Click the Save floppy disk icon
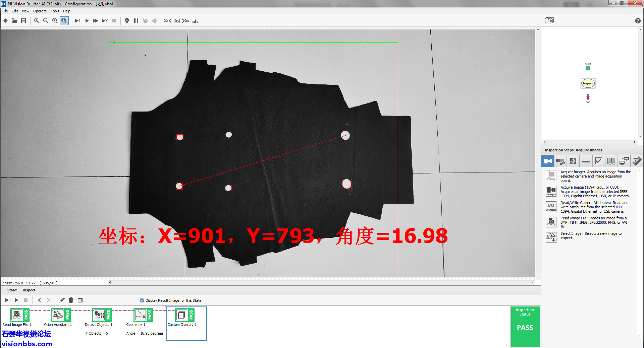The height and width of the screenshot is (348, 644). [23, 21]
